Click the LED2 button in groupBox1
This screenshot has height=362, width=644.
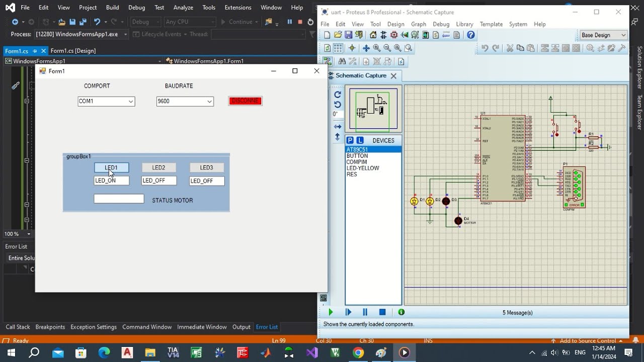pos(158,168)
